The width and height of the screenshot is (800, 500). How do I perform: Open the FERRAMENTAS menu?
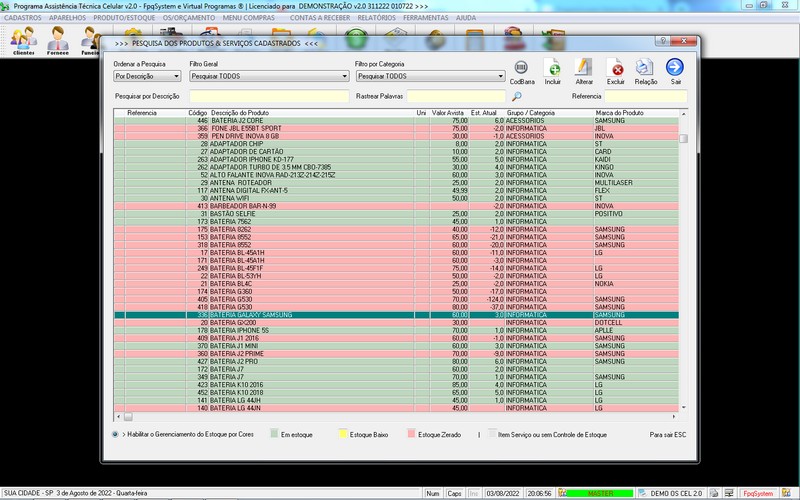point(426,18)
